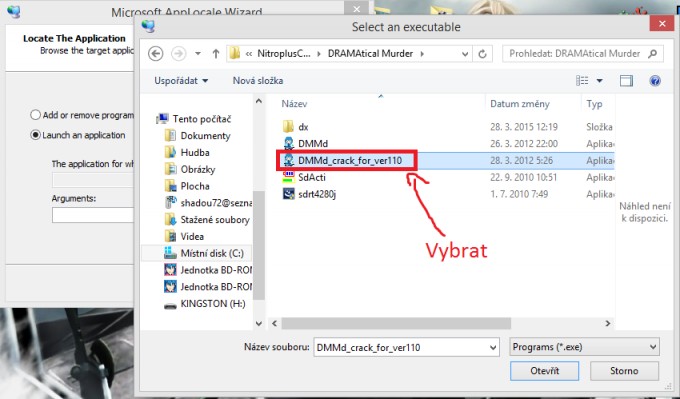Open the Dokumenty folder in sidebar
Image resolution: width=680 pixels, height=399 pixels.
pos(205,136)
